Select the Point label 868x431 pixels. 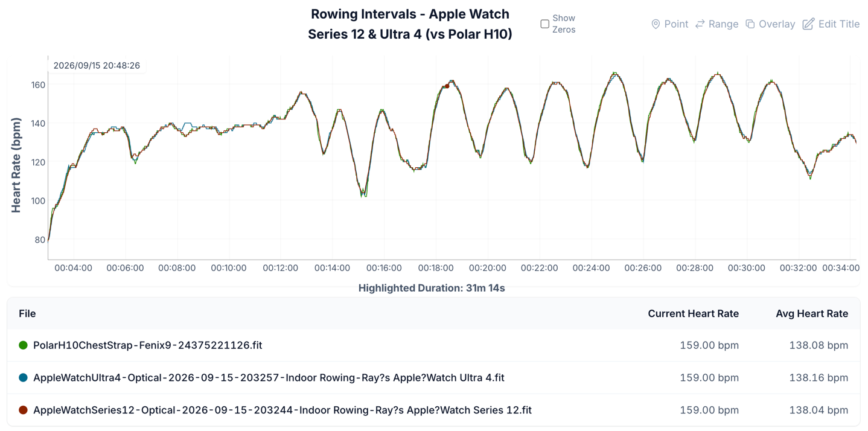pyautogui.click(x=676, y=24)
